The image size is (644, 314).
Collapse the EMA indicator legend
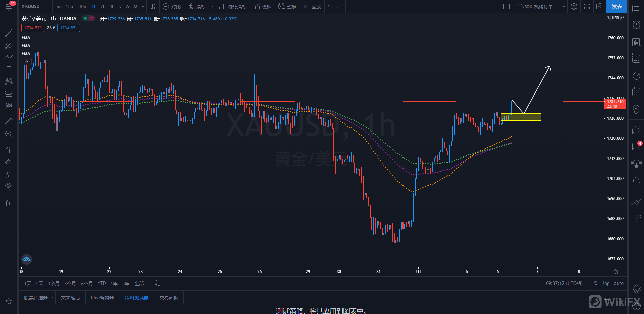coord(26,61)
